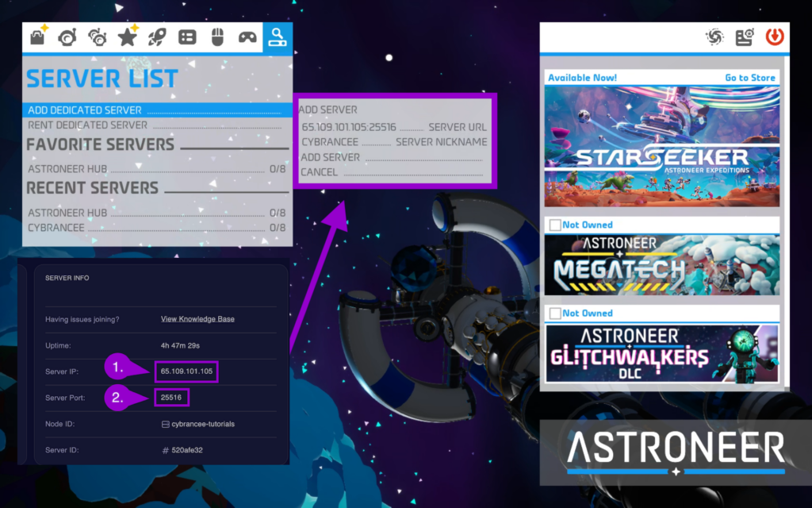Click the Server ID value 520afe32
The width and height of the screenshot is (812, 508).
click(187, 451)
